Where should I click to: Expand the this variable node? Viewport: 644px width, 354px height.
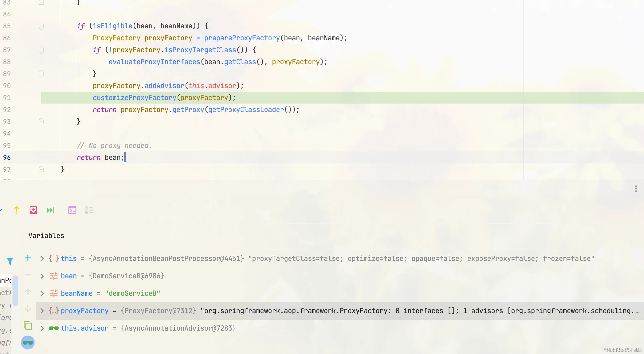[x=42, y=259]
